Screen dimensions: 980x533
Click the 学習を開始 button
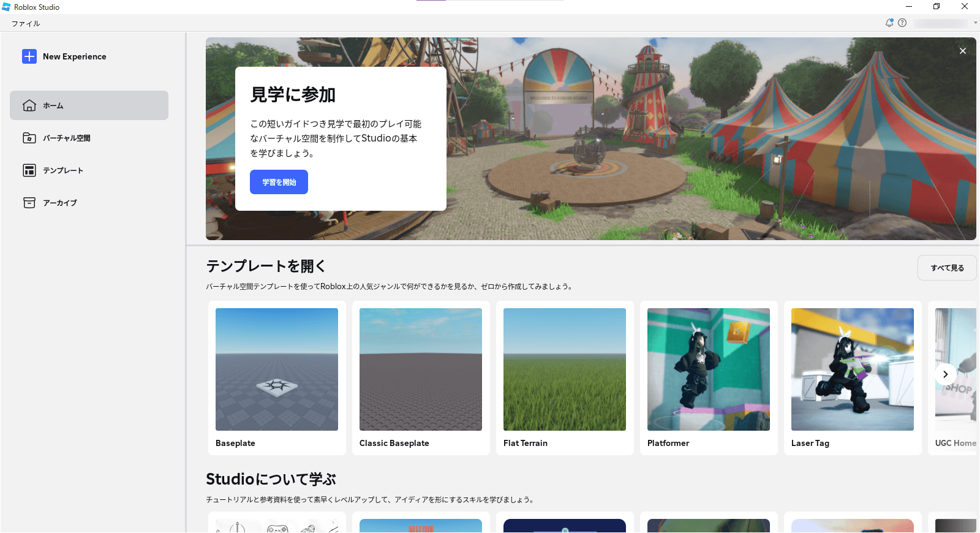(279, 182)
